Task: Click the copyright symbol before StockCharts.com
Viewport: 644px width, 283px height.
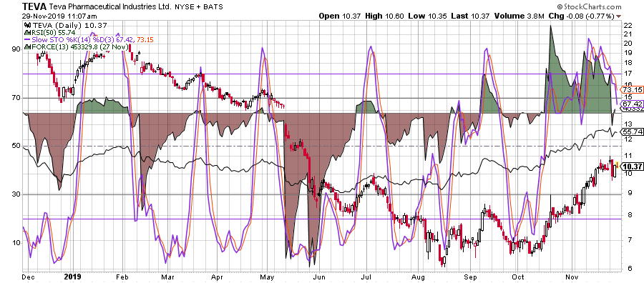Action: pyautogui.click(x=560, y=7)
